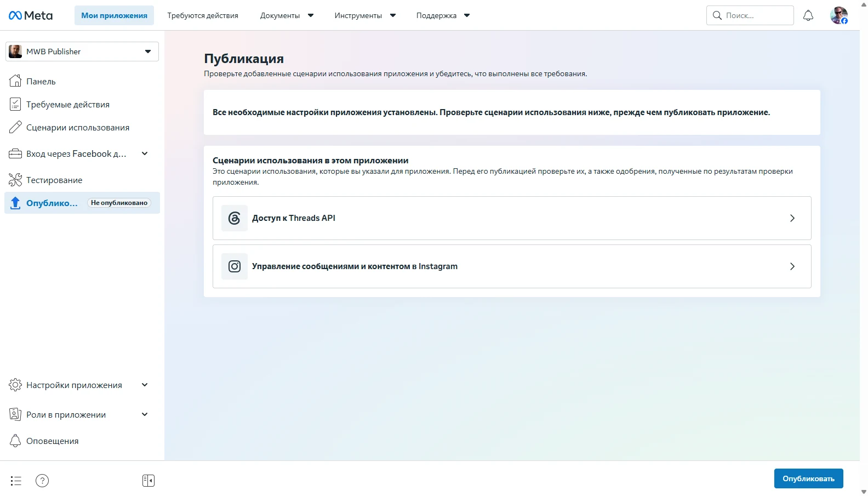Expand the Роли в приложении section chevron
This screenshot has width=868, height=496.
(145, 414)
